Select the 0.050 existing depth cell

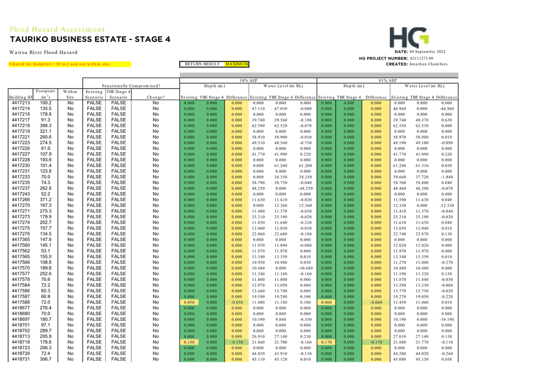coord(189,302)
